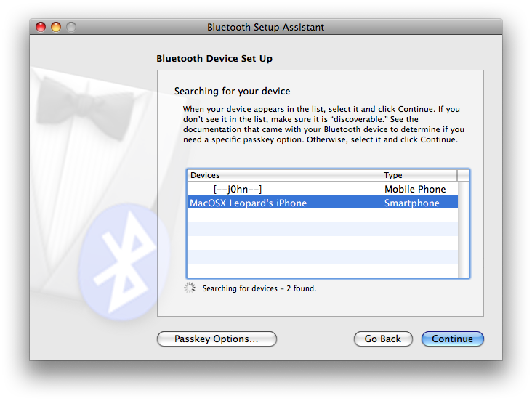Close the Bluetooth Setup Assistant window

[x=41, y=27]
